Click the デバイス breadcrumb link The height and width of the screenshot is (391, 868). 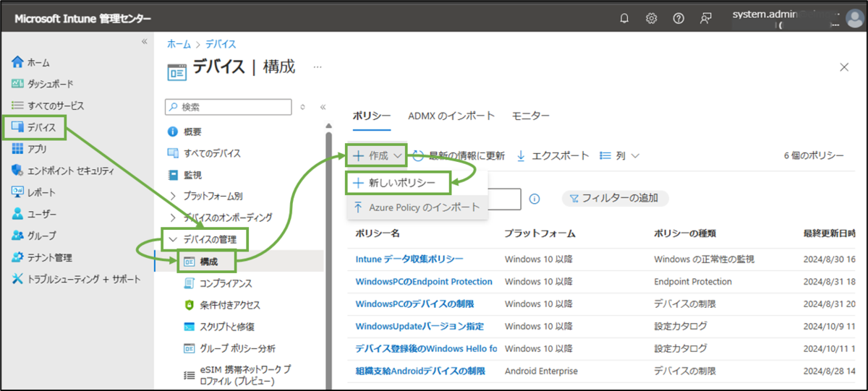point(221,44)
